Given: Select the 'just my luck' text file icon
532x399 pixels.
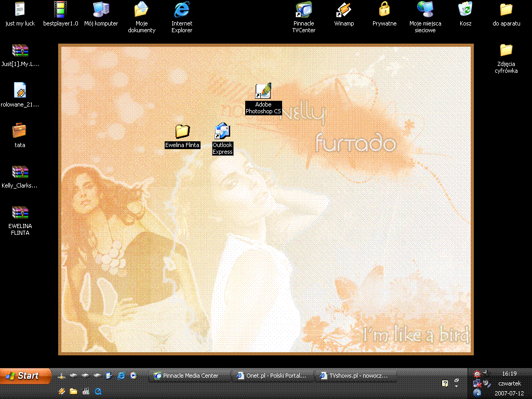Looking at the screenshot, I should (20, 9).
